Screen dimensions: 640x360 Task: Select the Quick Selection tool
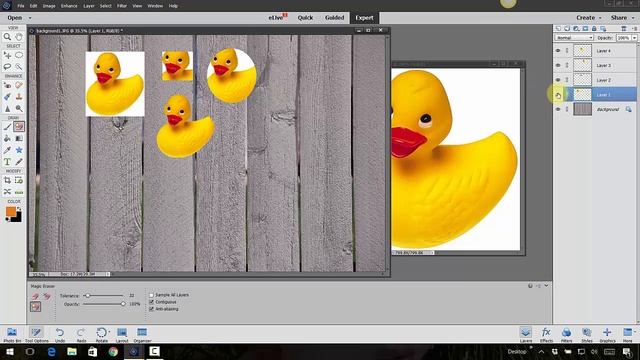point(19,66)
